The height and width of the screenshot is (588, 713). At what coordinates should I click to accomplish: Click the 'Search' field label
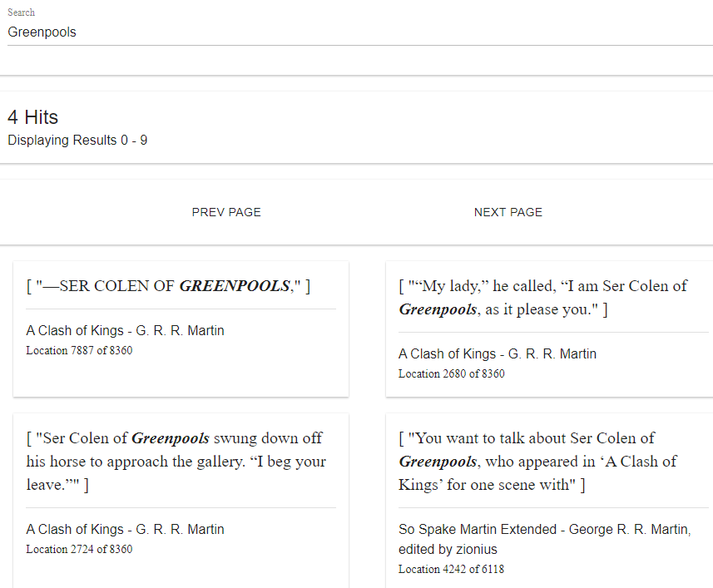coord(21,12)
